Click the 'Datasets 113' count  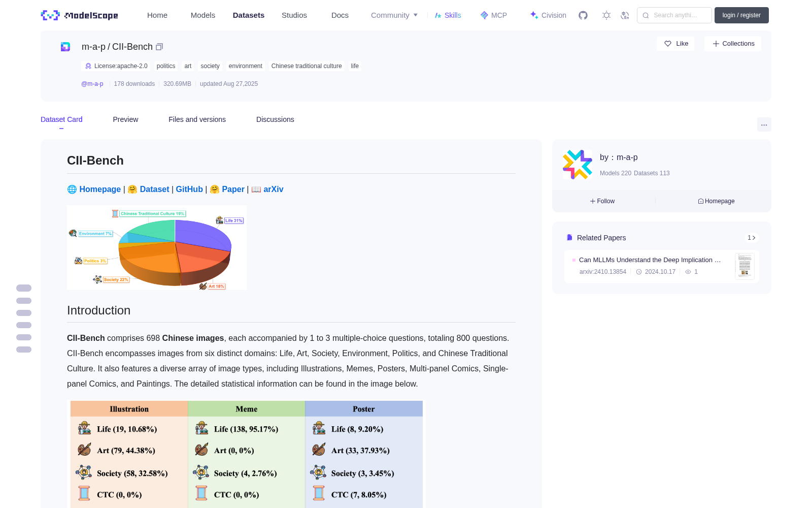pyautogui.click(x=652, y=173)
